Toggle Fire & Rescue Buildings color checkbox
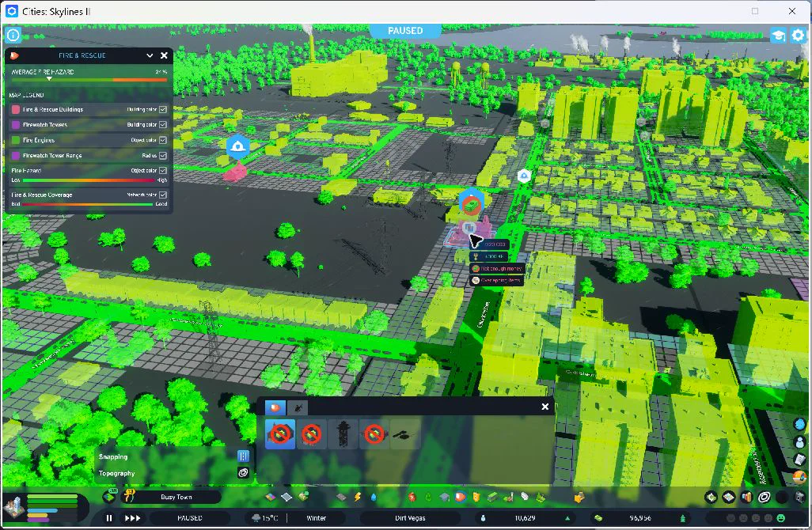Screen dimensions: 812x530 tap(162, 109)
